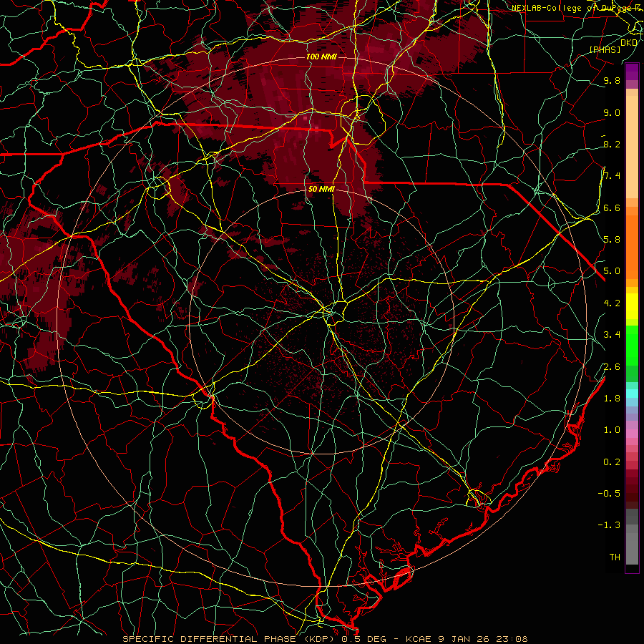
Task: Click the legend value '5.0'
Action: point(612,271)
